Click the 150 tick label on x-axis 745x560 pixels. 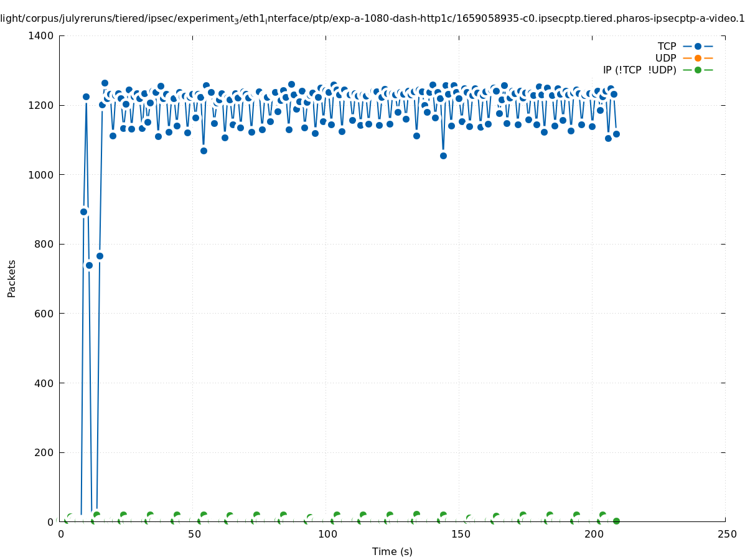pos(460,534)
